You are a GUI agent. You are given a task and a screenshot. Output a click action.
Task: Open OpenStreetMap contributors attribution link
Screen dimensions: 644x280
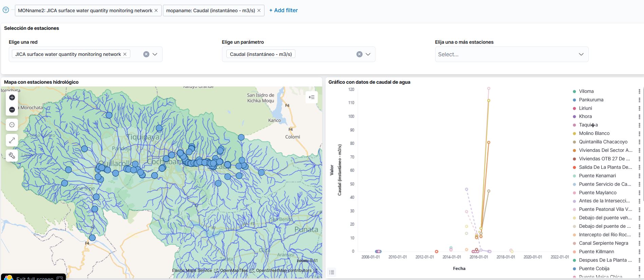[287, 271]
